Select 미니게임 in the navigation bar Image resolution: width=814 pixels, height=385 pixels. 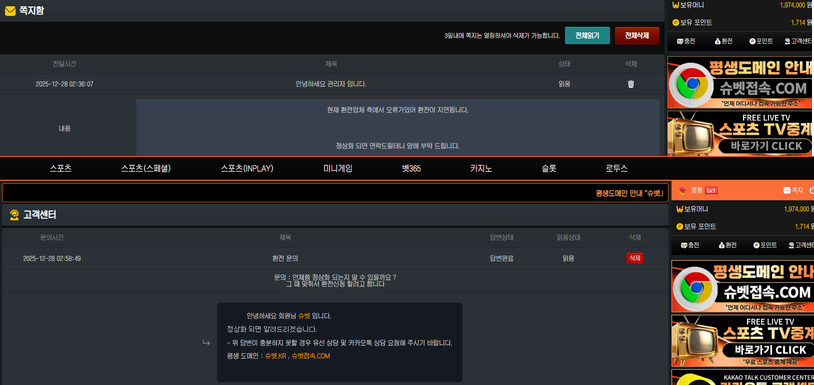pos(337,169)
